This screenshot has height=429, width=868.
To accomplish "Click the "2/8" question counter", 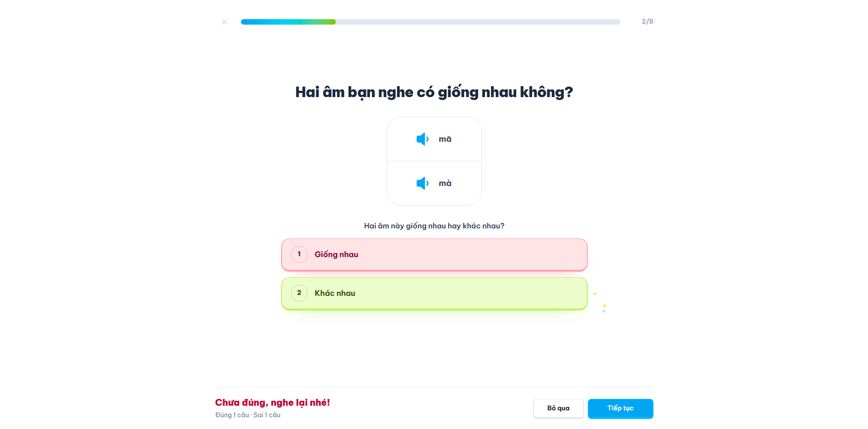I will coord(647,21).
